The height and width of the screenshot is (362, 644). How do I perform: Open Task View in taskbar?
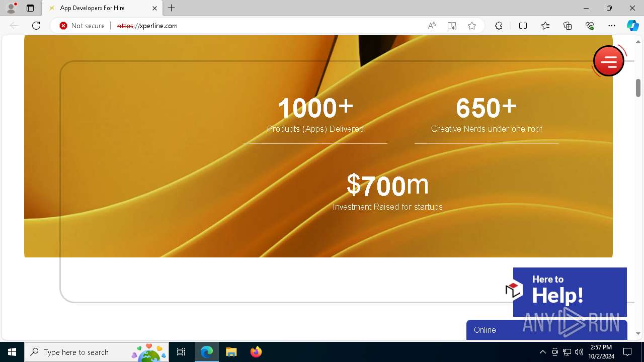[x=181, y=352]
